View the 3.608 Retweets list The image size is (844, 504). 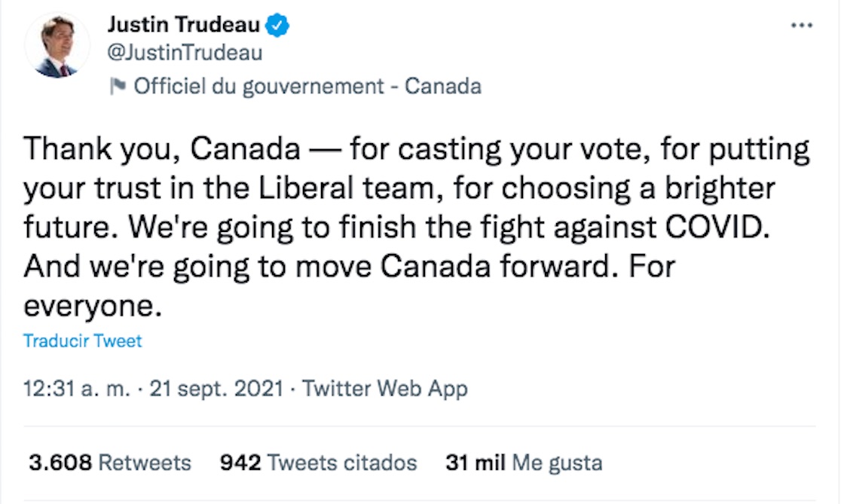[110, 462]
